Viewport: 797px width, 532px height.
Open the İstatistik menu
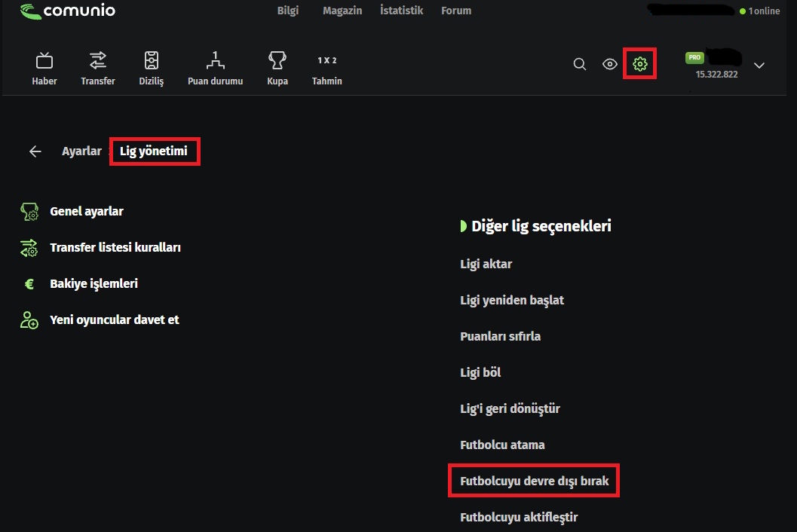(402, 11)
